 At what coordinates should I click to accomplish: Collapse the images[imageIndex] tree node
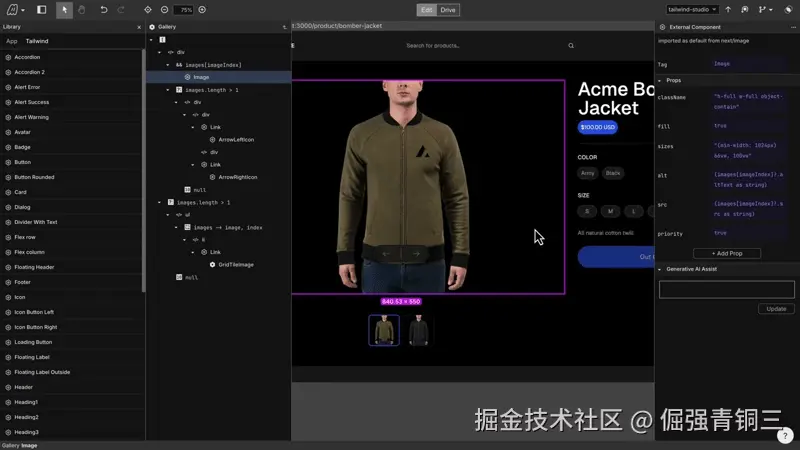tap(168, 65)
